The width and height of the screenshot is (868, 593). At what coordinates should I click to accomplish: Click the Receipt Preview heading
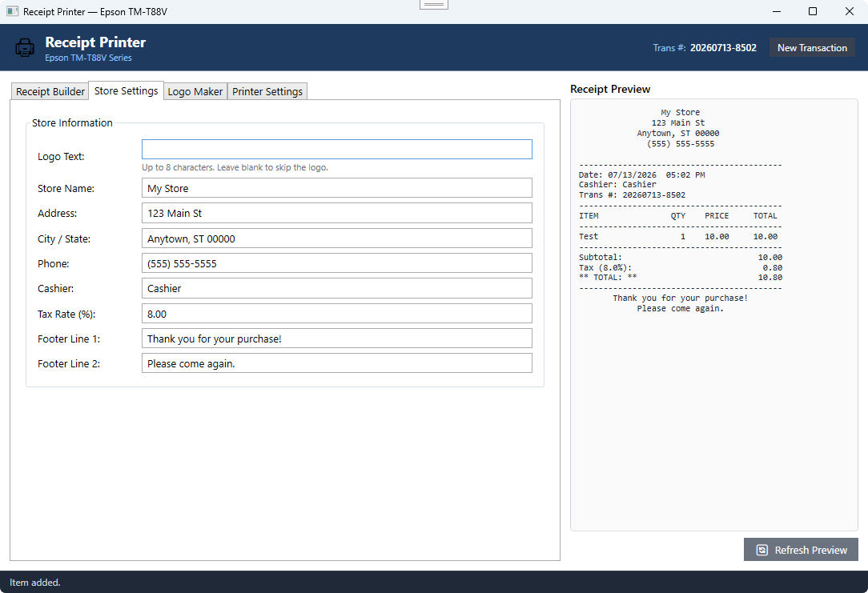[x=610, y=89]
